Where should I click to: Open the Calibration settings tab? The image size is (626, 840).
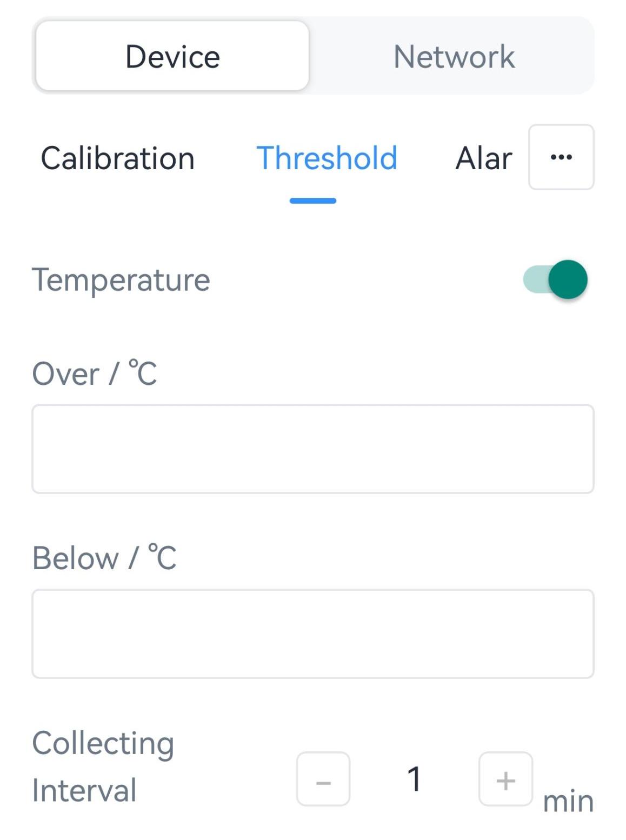[117, 158]
